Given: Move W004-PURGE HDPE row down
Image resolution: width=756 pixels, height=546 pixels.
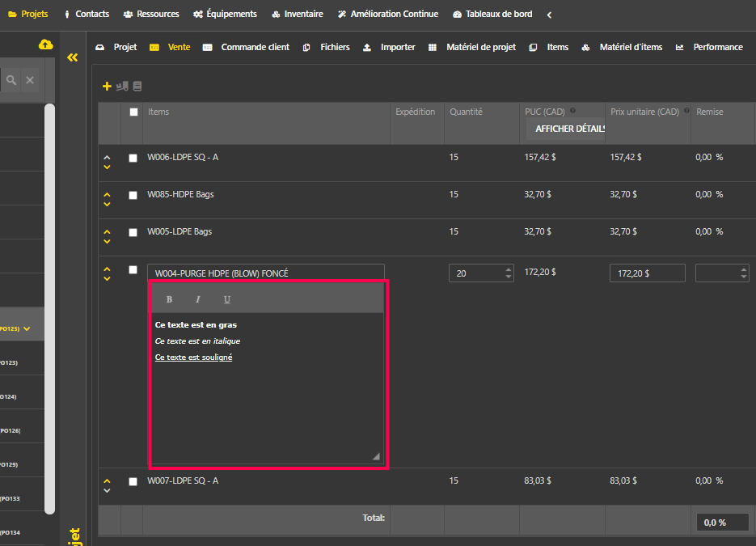Looking at the screenshot, I should pos(107,278).
